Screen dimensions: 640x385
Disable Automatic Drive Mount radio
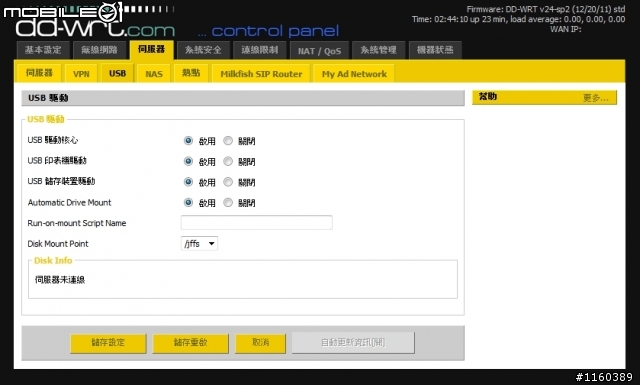(228, 203)
